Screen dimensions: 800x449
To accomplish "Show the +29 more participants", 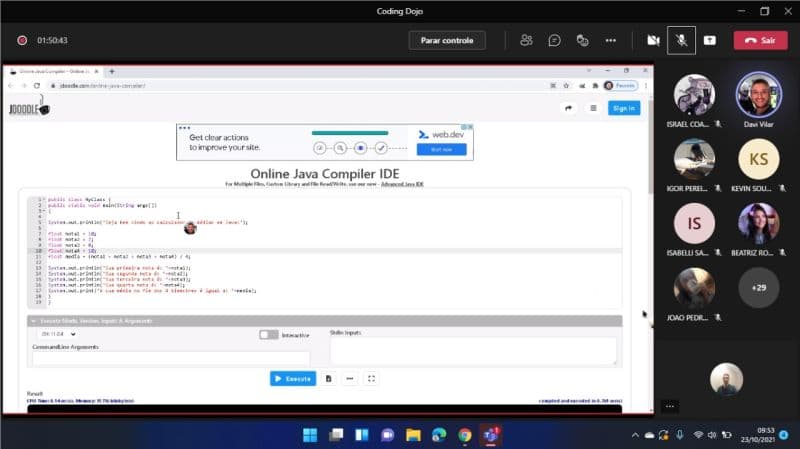I will click(759, 288).
